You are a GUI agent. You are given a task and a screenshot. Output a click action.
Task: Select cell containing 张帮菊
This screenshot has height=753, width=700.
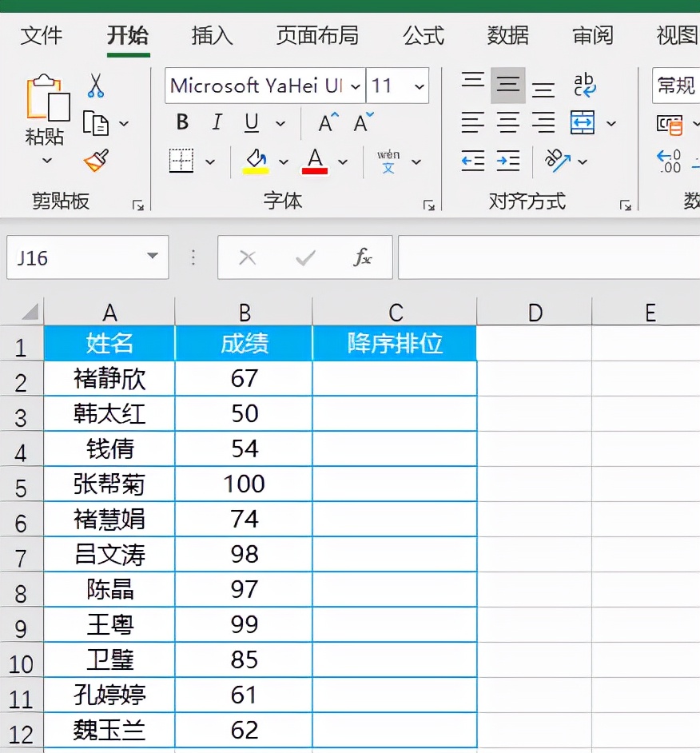pos(109,484)
